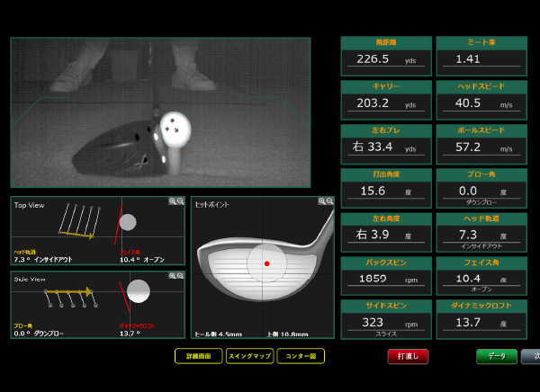Open the スイングマップ view
Screen dimensions: 540x392
point(249,356)
